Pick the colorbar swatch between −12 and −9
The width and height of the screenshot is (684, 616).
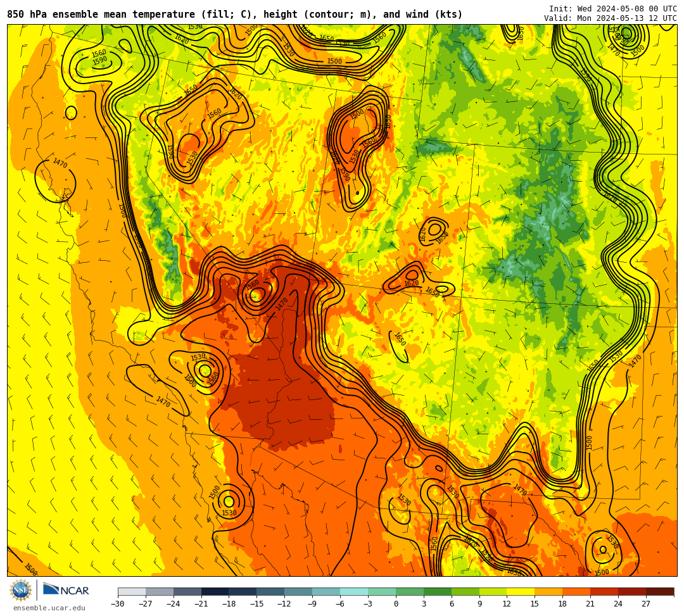299,591
